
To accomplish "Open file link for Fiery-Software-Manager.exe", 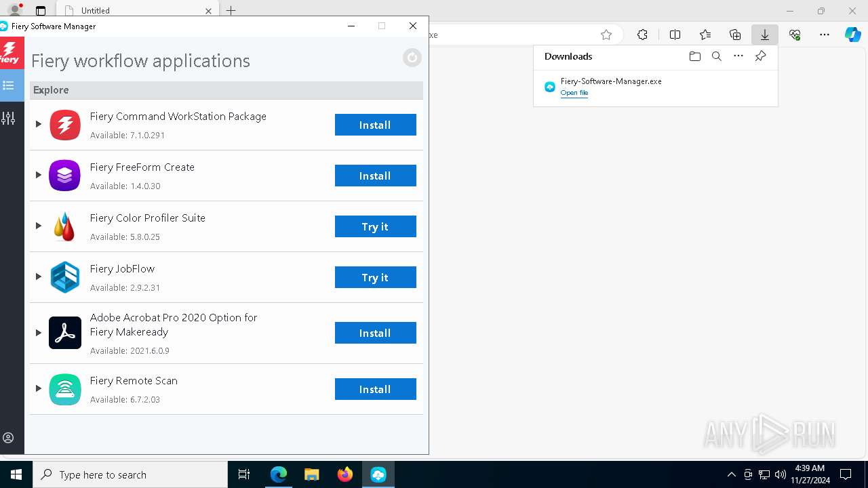I will (x=574, y=93).
